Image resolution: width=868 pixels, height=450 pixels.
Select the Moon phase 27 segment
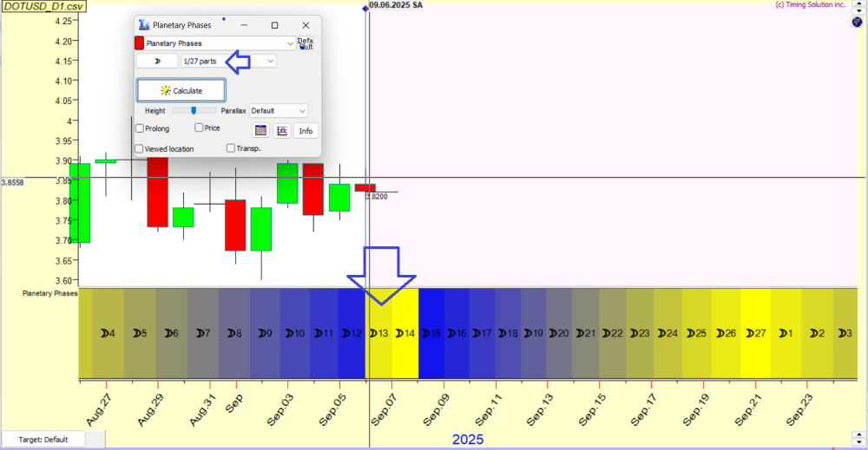[756, 333]
